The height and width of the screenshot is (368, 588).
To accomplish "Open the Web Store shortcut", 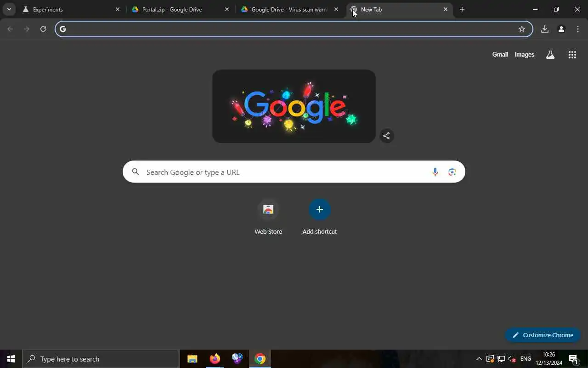I will [268, 217].
